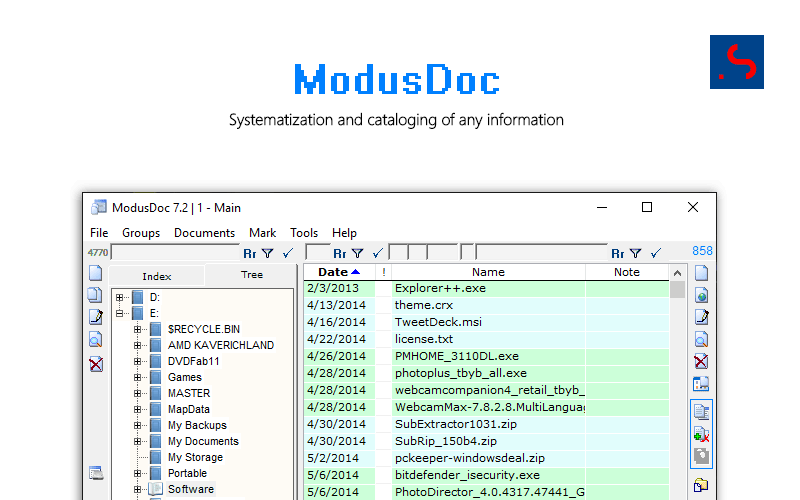The height and width of the screenshot is (500, 800).
Task: Click the document name search field
Action: 541,252
